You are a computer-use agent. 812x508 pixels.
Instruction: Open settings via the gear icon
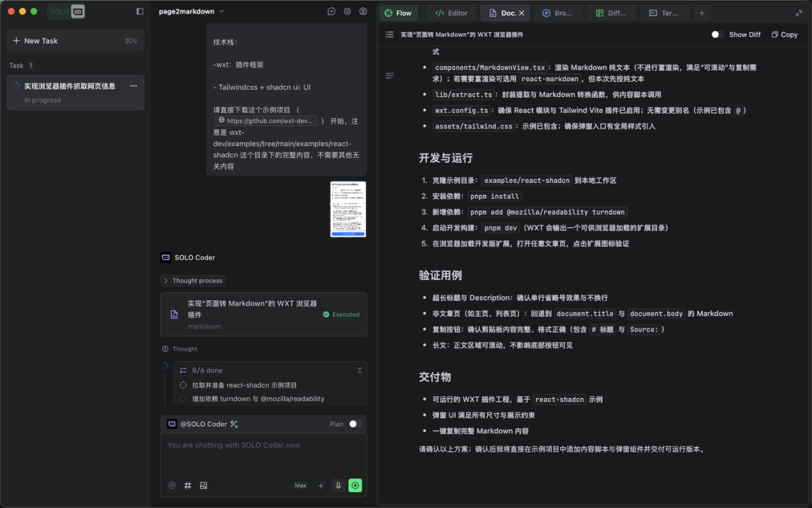pos(347,11)
